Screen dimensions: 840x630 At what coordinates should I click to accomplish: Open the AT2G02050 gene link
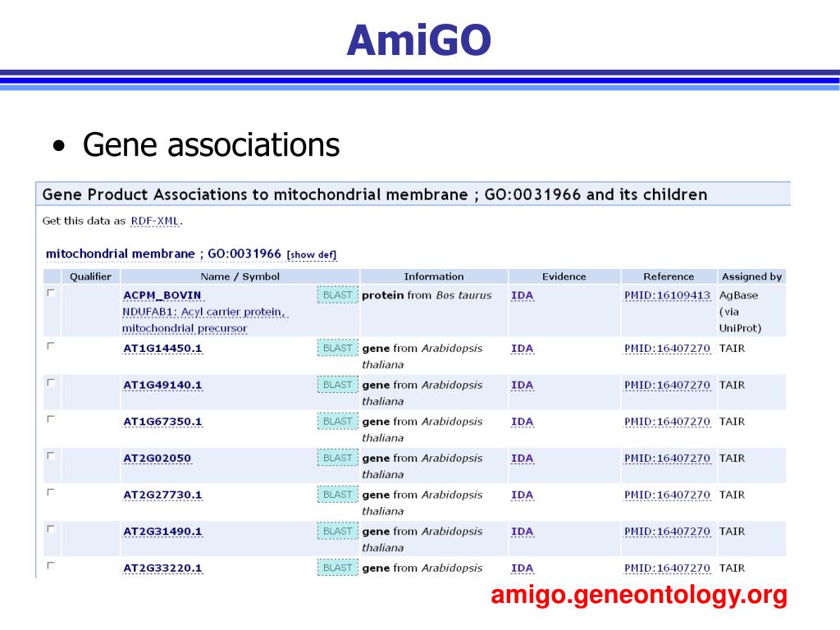[x=157, y=458]
